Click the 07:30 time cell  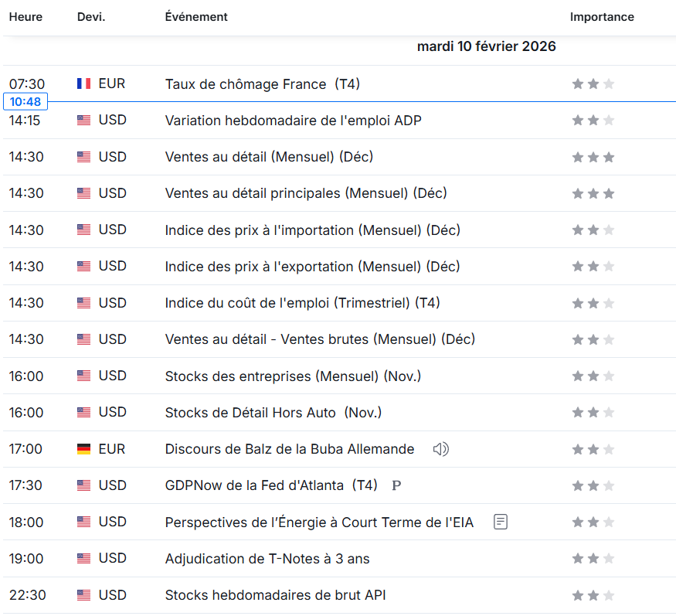tap(27, 83)
